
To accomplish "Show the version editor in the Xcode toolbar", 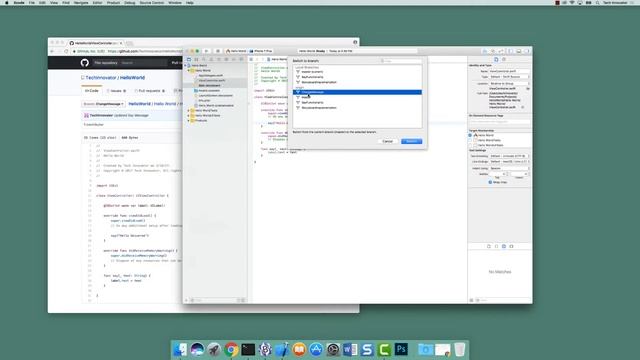I will (x=501, y=51).
